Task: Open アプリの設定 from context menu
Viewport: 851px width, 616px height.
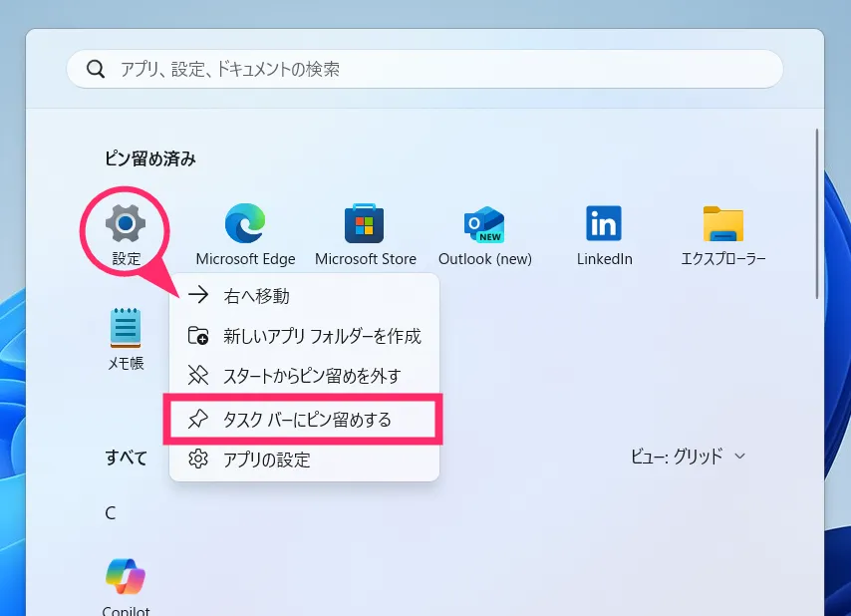Action: pos(304,460)
